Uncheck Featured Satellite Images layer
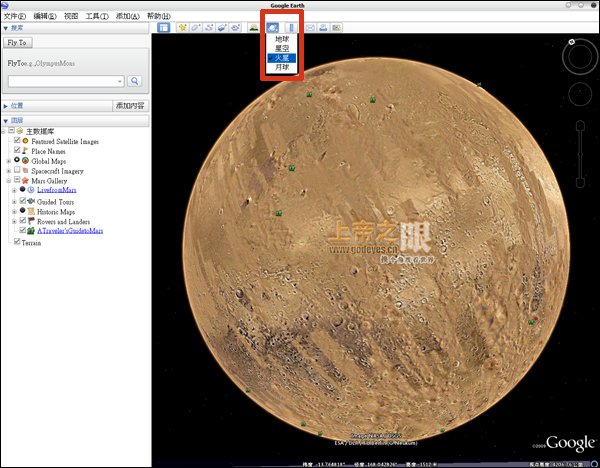Screen dimensions: 600x468 tap(17, 140)
